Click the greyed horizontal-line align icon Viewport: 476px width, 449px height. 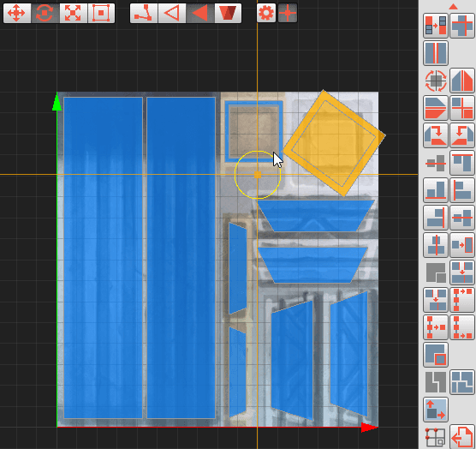[436, 164]
